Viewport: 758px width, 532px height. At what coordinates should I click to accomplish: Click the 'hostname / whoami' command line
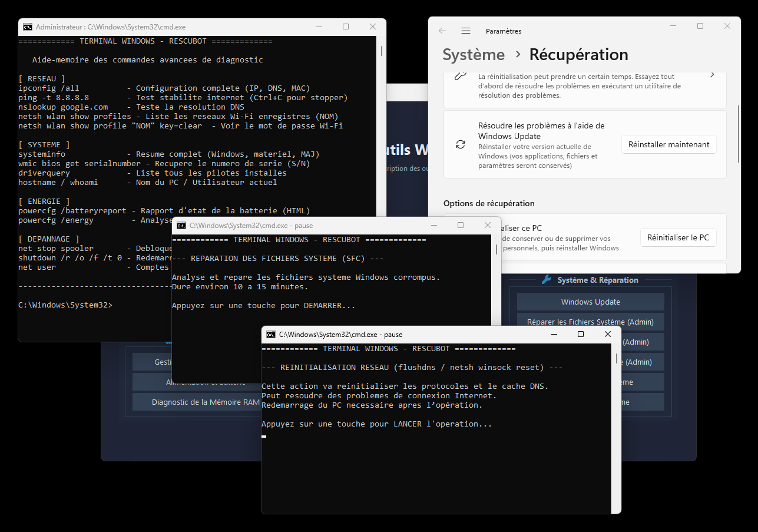[x=148, y=183]
